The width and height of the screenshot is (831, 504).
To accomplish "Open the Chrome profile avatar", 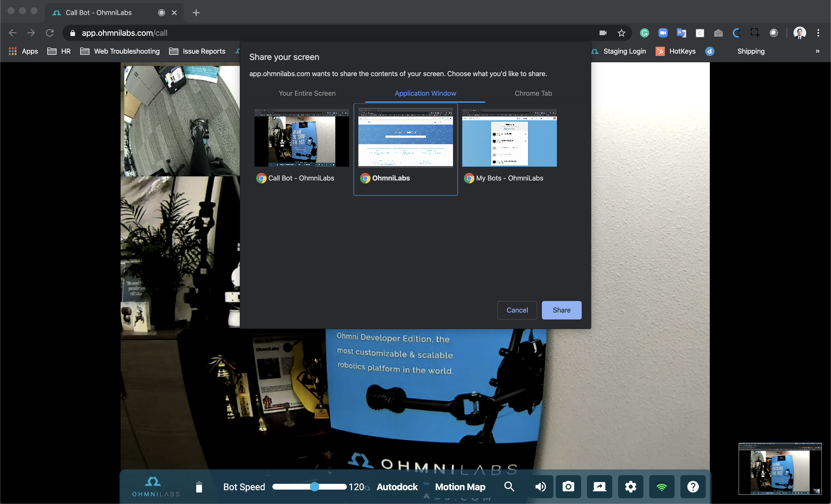I will coord(800,33).
